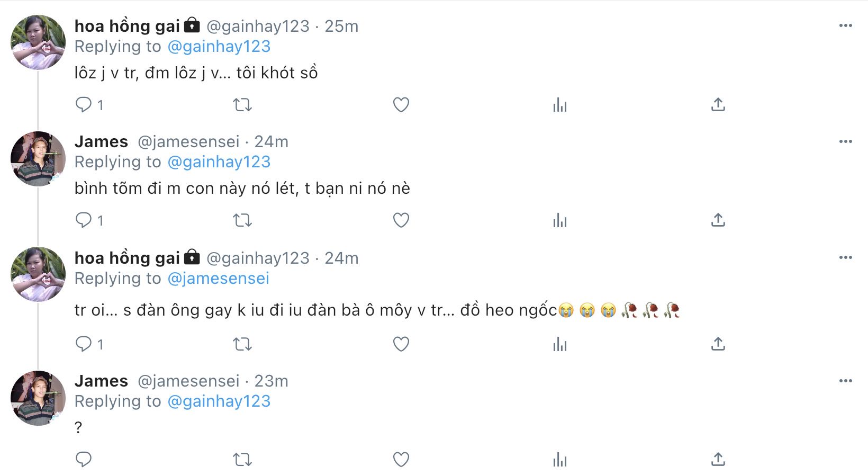Open James's profile name on 23m tweet
Screen dimensions: 868x475
101,381
